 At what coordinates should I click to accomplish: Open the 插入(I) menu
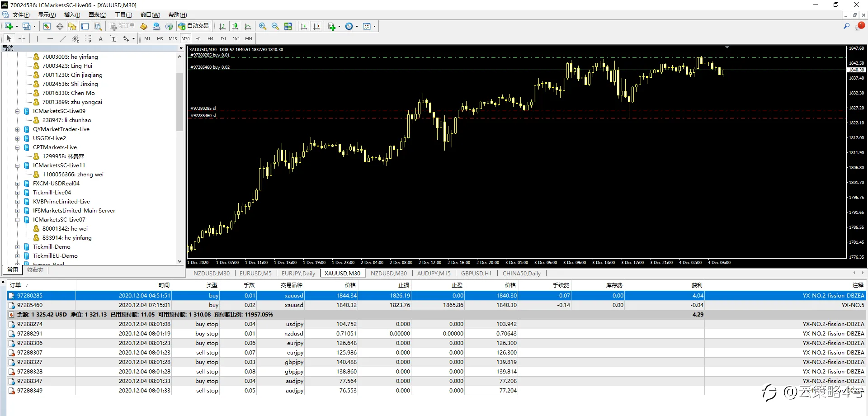[72, 15]
